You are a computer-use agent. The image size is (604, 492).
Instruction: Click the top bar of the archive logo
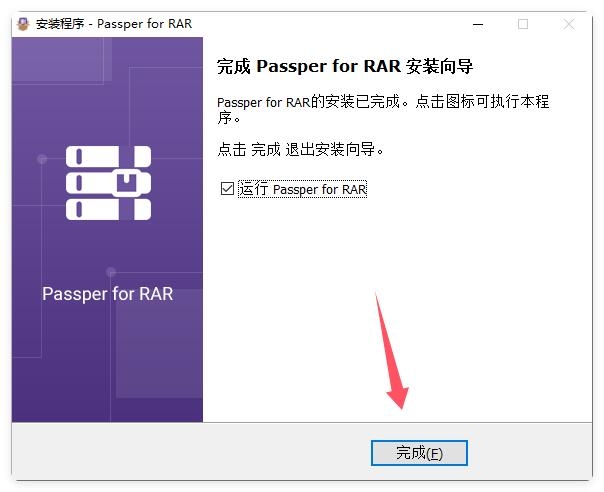click(x=108, y=156)
